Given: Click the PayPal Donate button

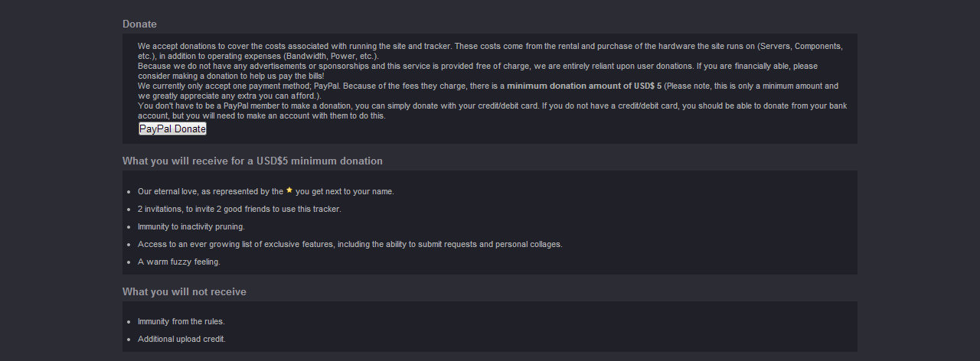Looking at the screenshot, I should click(172, 129).
